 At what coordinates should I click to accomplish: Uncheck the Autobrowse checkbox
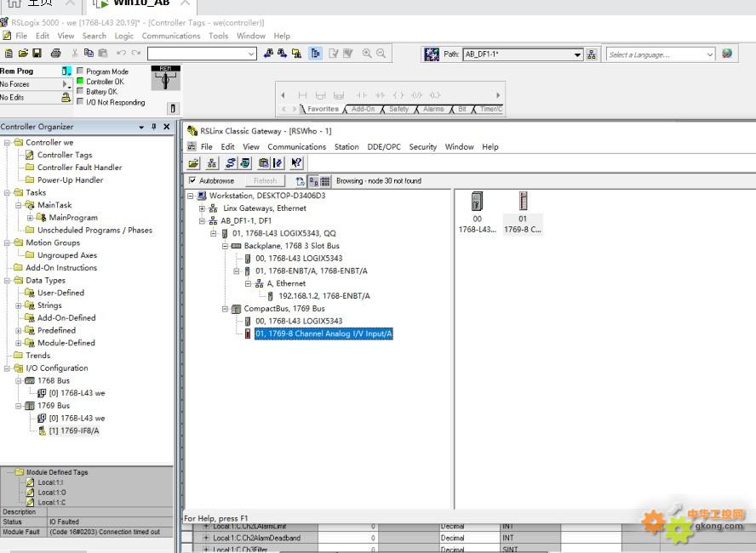click(x=192, y=180)
